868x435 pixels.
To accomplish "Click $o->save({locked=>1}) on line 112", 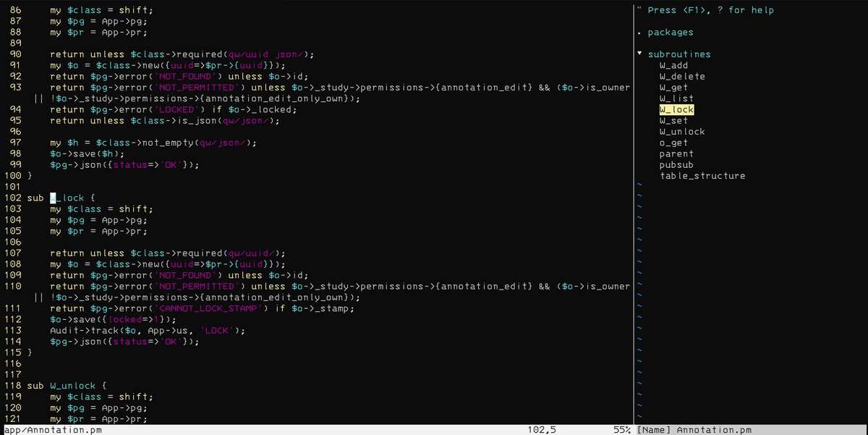I will pyautogui.click(x=114, y=319).
